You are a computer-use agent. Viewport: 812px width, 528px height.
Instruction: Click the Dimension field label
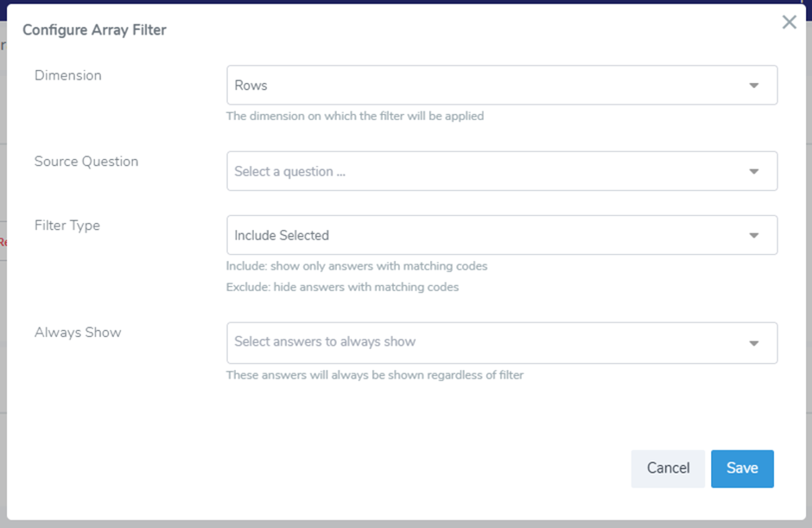pyautogui.click(x=68, y=75)
